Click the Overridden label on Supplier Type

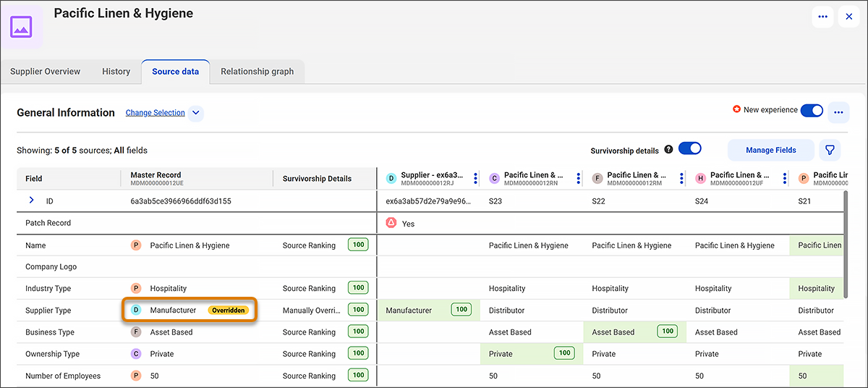click(228, 311)
